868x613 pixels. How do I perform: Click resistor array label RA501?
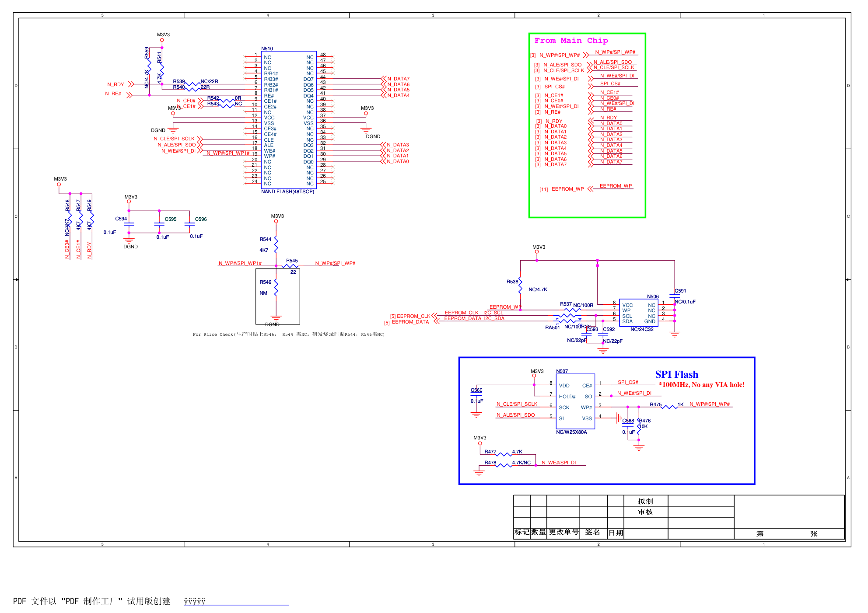click(x=552, y=327)
